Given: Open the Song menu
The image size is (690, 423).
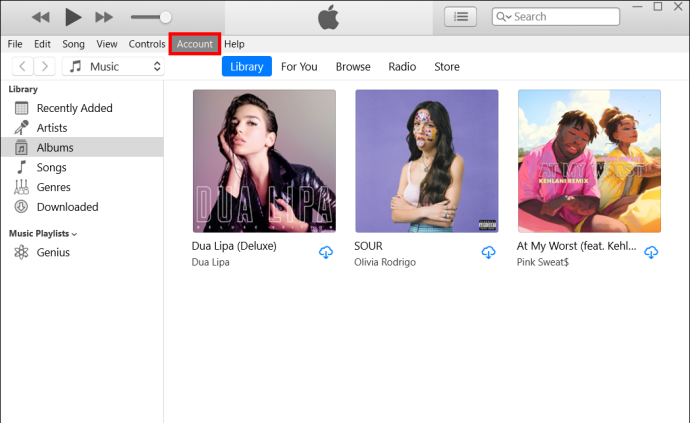Looking at the screenshot, I should [x=73, y=44].
